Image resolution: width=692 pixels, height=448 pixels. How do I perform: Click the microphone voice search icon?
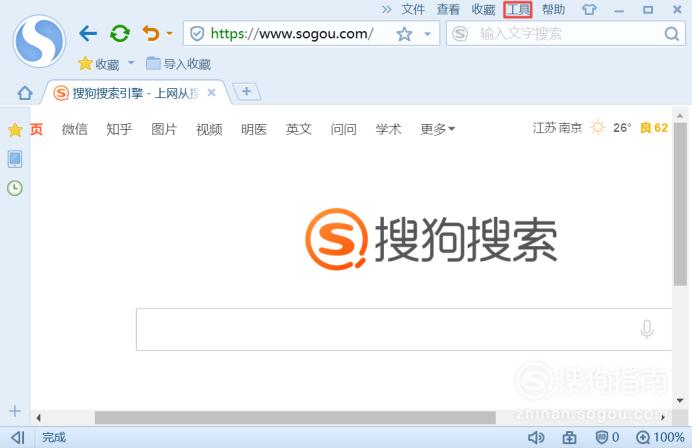click(x=647, y=329)
